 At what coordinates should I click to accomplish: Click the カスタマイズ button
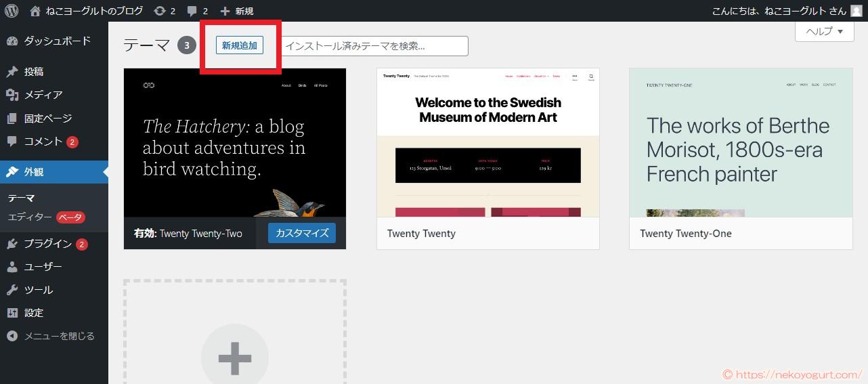[302, 233]
